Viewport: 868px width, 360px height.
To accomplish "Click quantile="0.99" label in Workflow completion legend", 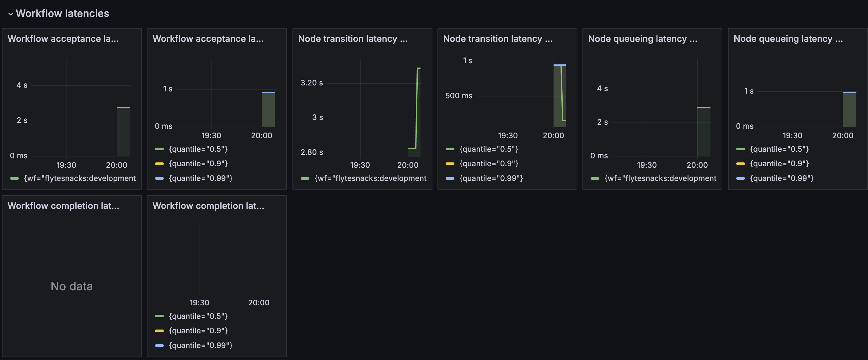I will [201, 345].
